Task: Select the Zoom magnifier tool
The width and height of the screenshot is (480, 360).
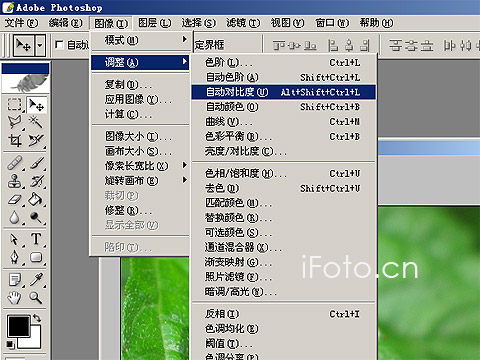Action: click(36, 297)
